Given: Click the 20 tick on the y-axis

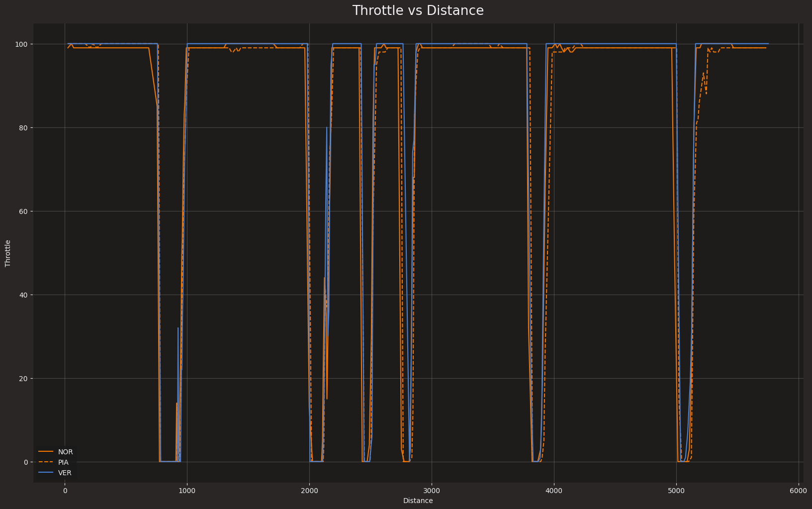Looking at the screenshot, I should click(x=24, y=379).
